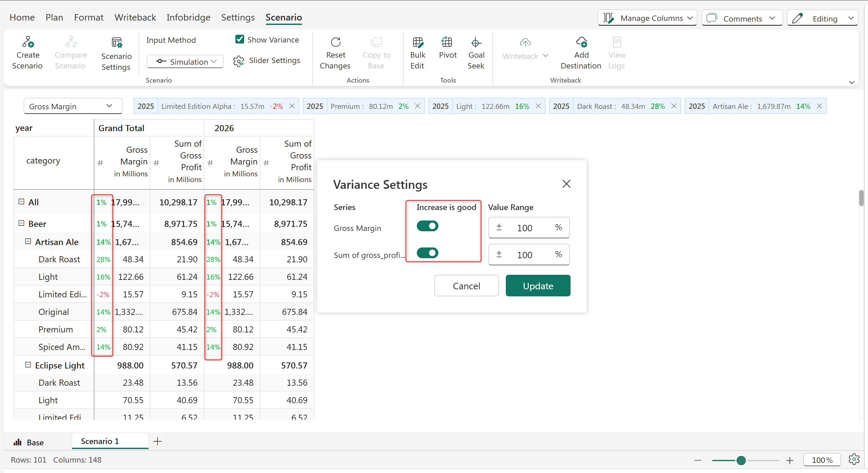Open Slider Settings gear icon
868x473 pixels.
238,61
